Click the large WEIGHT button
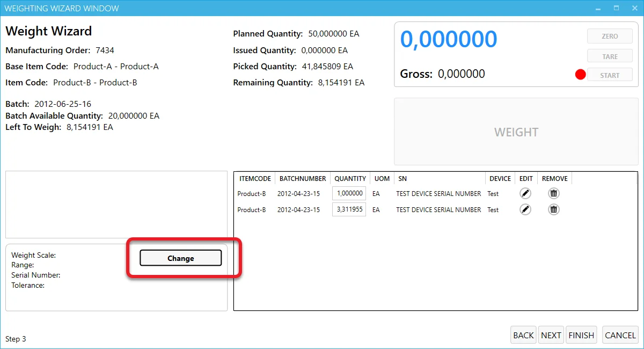Screen dimensions: 644x349 coord(516,132)
